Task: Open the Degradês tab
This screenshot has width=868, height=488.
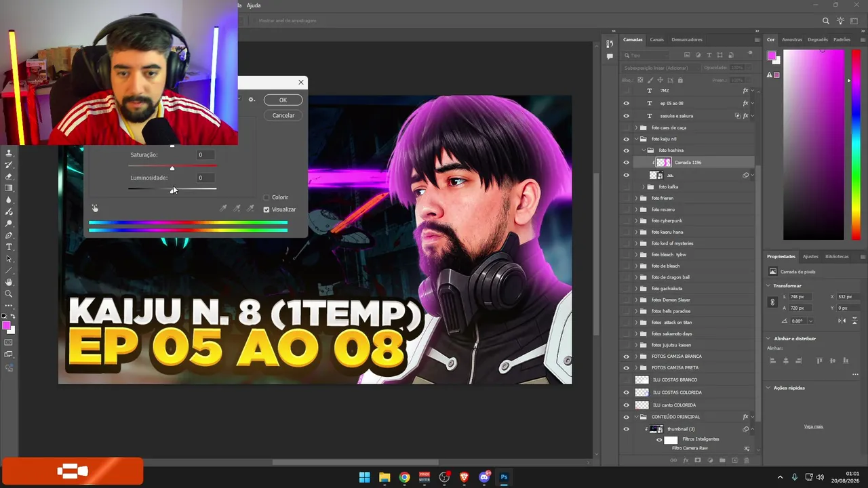Action: click(818, 39)
